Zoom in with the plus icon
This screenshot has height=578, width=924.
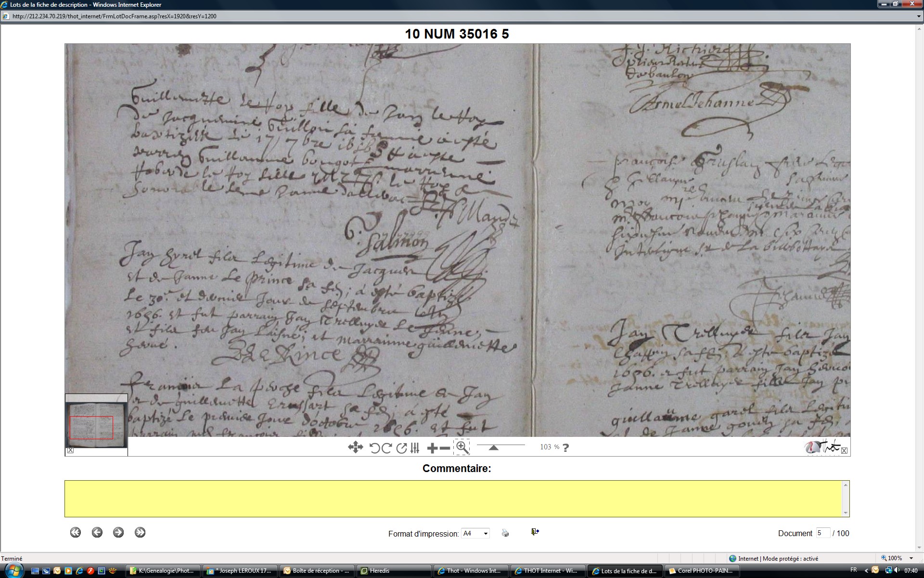click(x=432, y=448)
